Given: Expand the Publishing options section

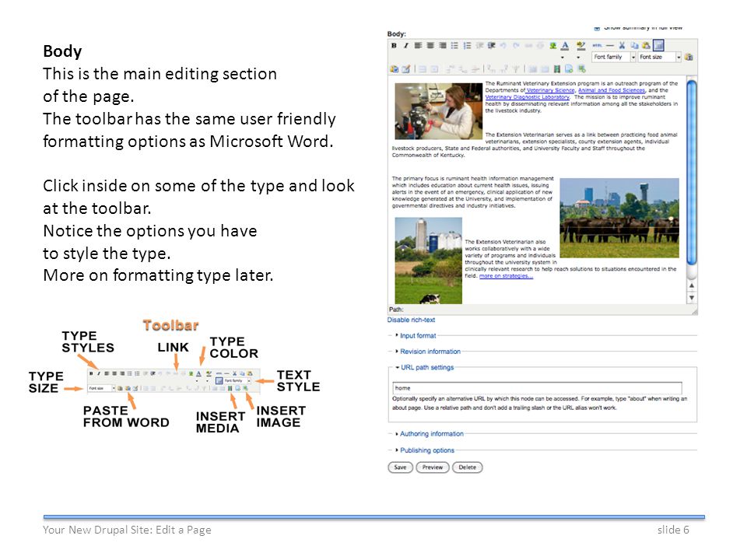Looking at the screenshot, I should tap(427, 450).
